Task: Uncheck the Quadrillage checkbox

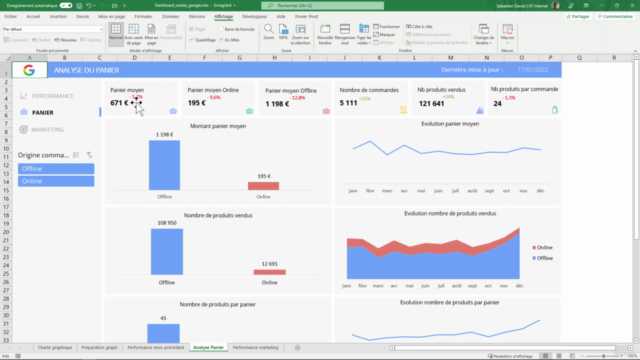Action: [x=191, y=40]
